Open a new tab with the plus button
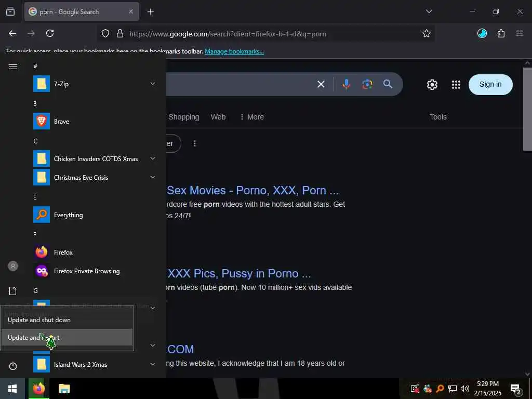This screenshot has width=532, height=399. (x=150, y=12)
